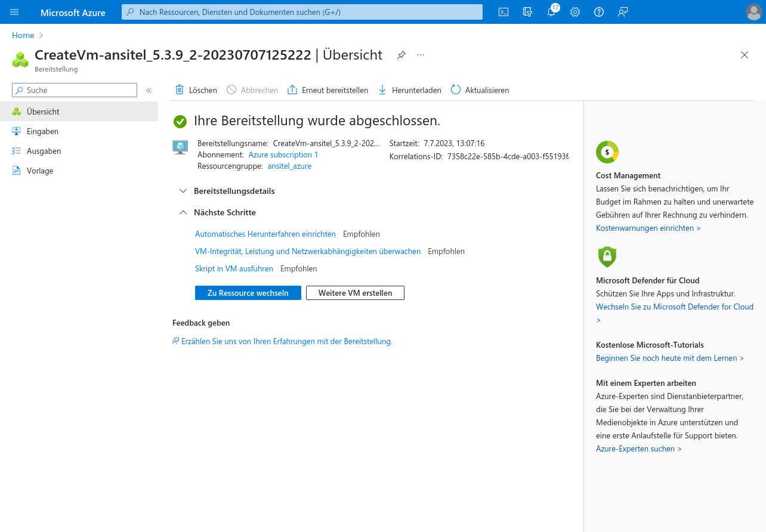The height and width of the screenshot is (532, 766).
Task: Click the Weitere VM erstellen button
Action: [x=355, y=293]
